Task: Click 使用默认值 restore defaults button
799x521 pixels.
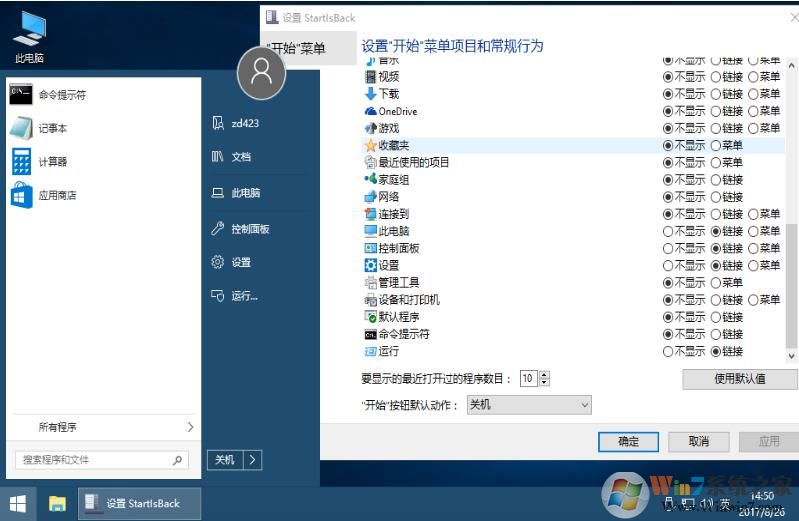Action: tap(739, 379)
